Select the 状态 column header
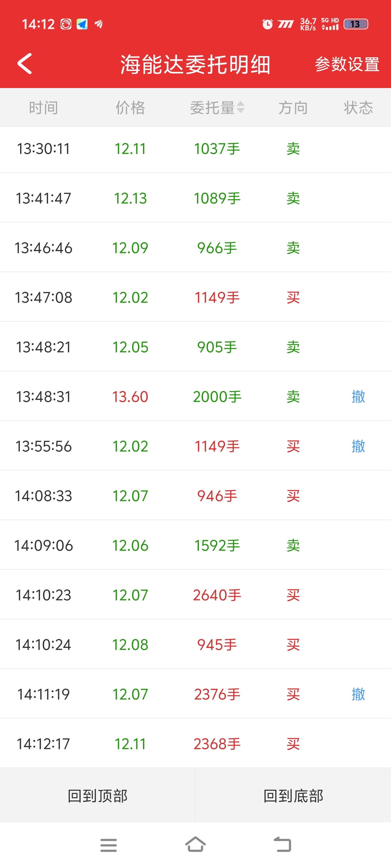 358,108
